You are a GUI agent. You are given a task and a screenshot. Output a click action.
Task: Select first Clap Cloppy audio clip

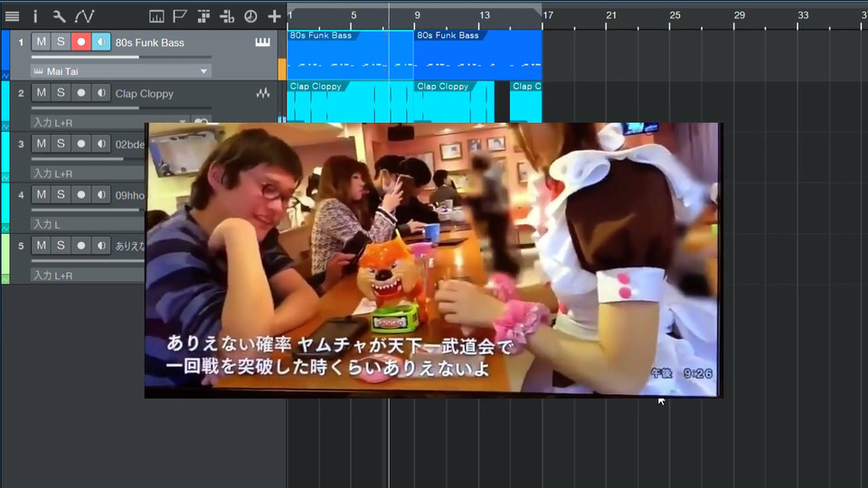point(351,102)
